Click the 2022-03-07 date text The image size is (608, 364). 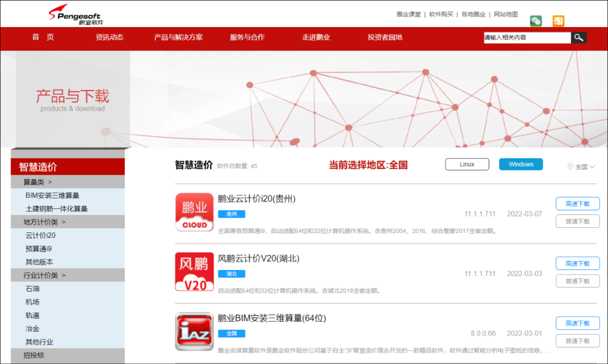pyautogui.click(x=524, y=214)
